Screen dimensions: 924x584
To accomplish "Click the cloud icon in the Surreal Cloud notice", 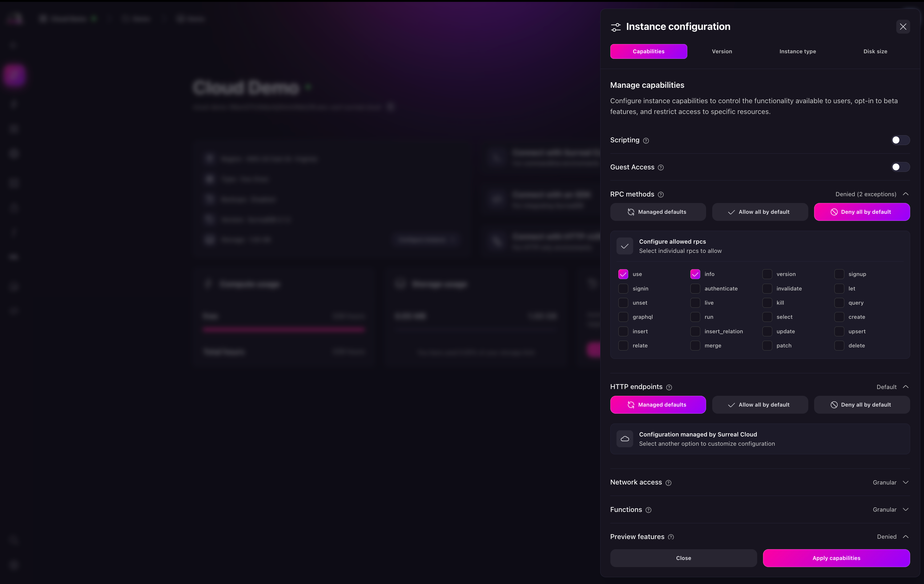I will click(625, 439).
